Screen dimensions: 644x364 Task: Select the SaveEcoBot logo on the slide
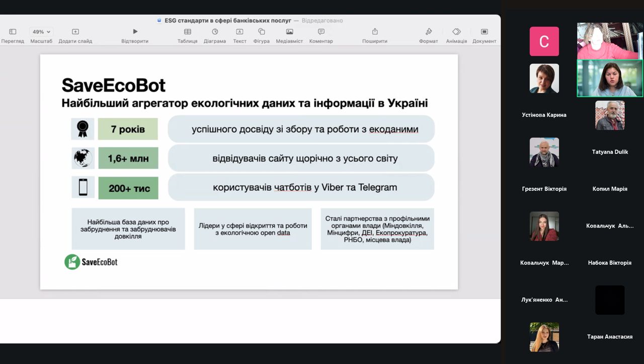click(91, 262)
